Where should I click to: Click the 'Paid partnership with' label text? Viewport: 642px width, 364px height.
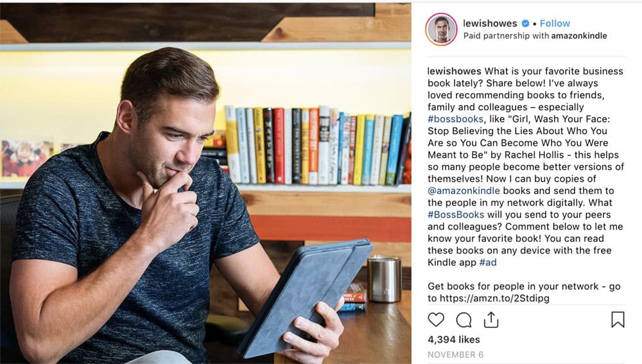pos(506,35)
